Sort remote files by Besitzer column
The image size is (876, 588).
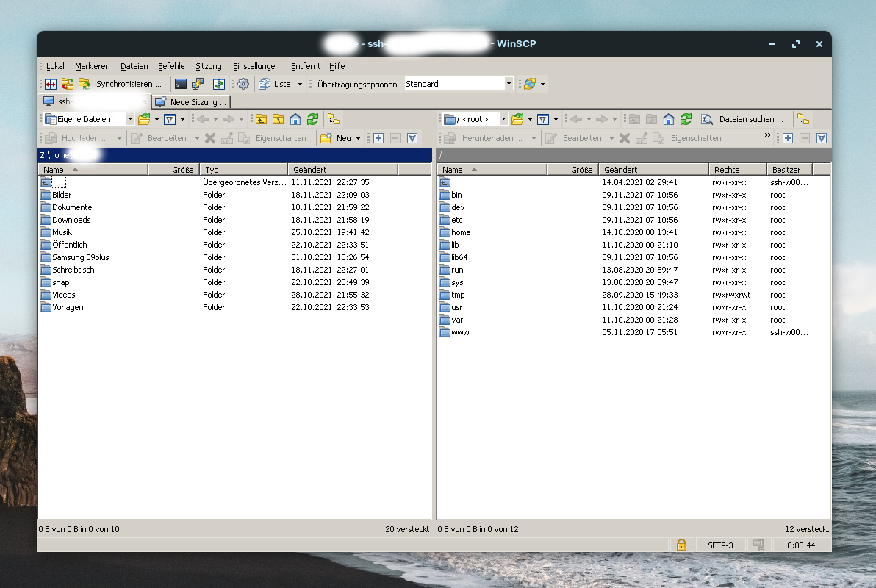(x=789, y=169)
